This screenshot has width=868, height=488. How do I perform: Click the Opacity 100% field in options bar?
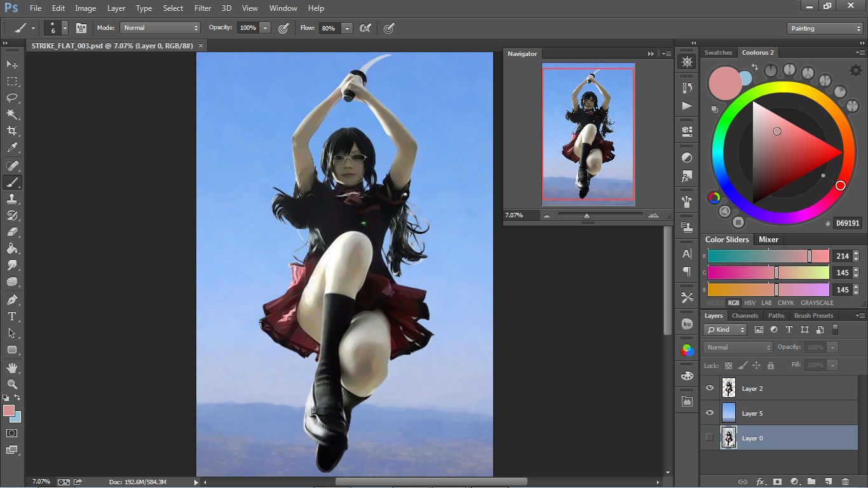click(x=248, y=28)
